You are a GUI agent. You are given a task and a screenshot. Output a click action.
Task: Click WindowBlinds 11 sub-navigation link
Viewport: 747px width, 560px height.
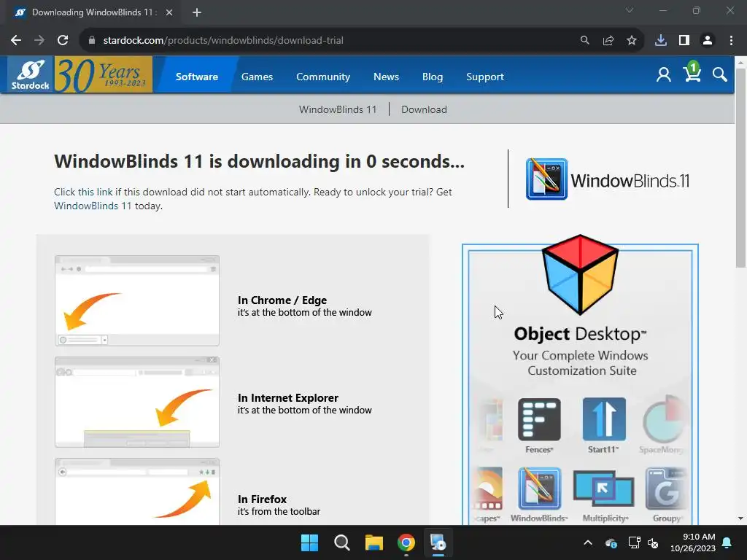coord(338,109)
